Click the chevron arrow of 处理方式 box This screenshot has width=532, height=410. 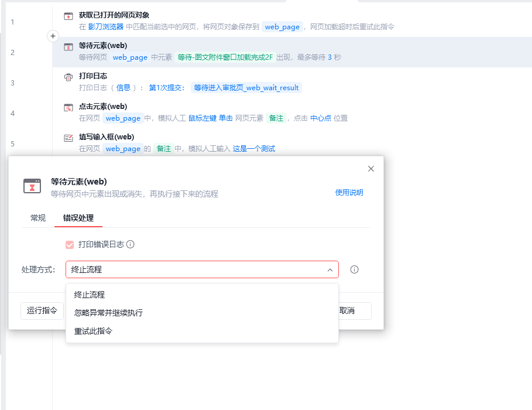coord(330,269)
